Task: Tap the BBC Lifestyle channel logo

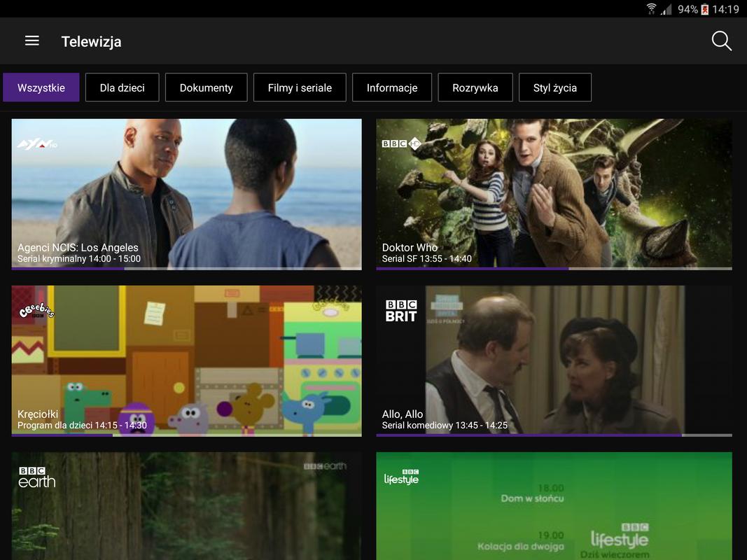Action: (402, 477)
